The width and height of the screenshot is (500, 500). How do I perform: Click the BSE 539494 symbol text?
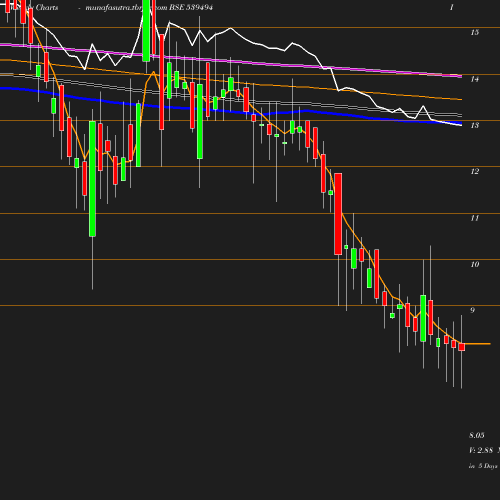[x=191, y=7]
